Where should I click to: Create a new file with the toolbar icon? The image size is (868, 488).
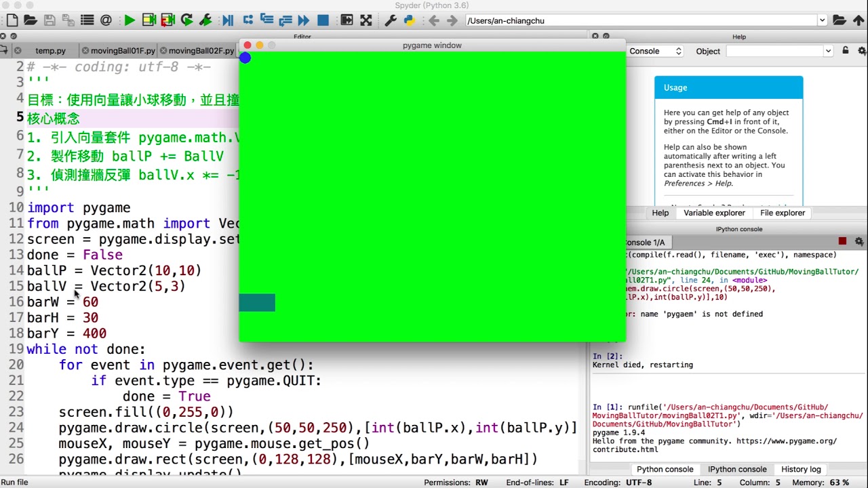pos(12,20)
